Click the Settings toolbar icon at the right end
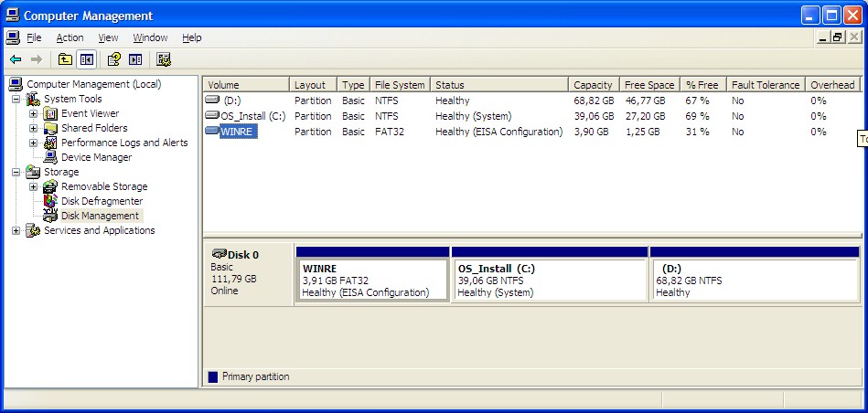Image resolution: width=868 pixels, height=413 pixels. pyautogui.click(x=164, y=59)
